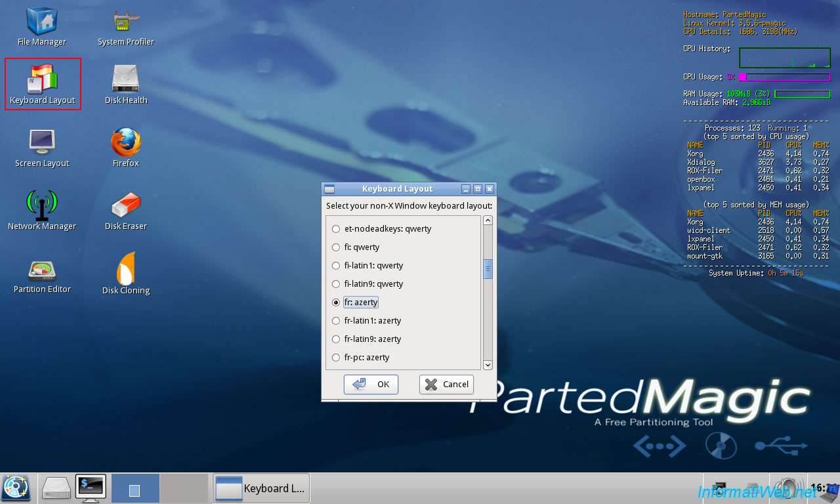
Task: Open the Disk Health tool
Action: coord(125,84)
